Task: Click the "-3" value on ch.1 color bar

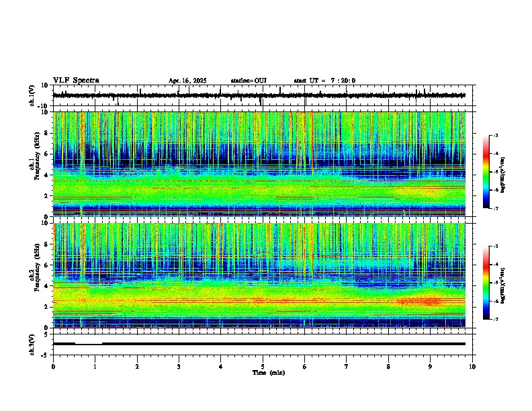Action: (x=496, y=135)
